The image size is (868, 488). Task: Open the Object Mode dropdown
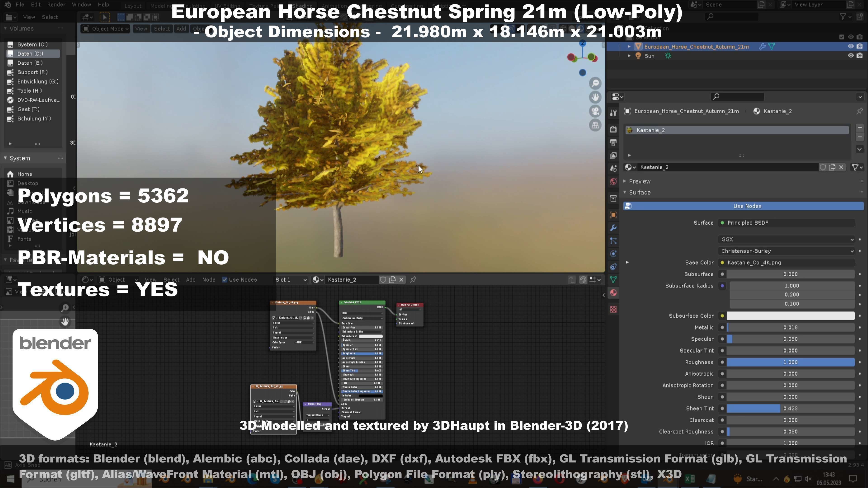(x=106, y=29)
